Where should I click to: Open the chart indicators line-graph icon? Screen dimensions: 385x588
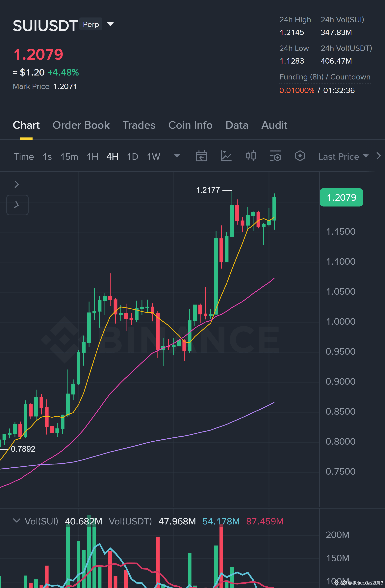click(x=226, y=156)
